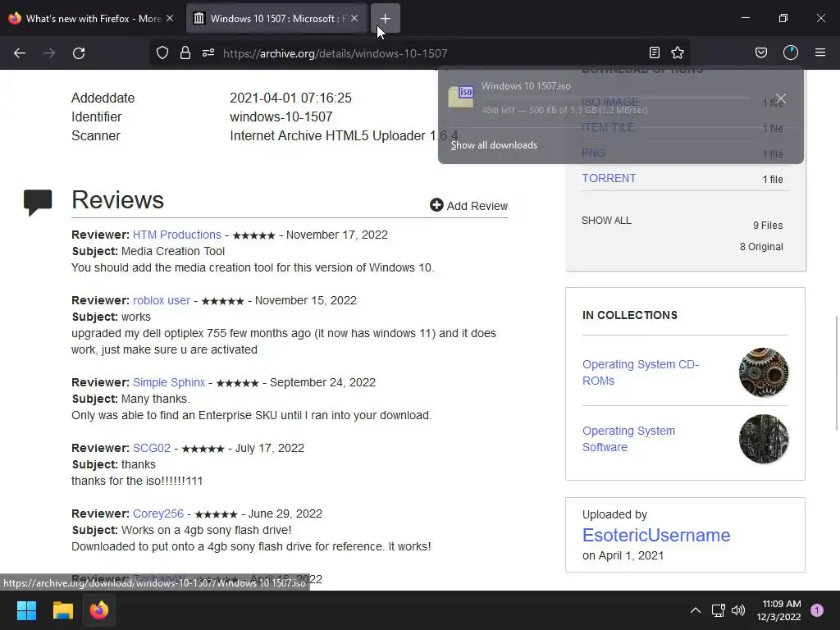Open roblox user reviewer profile
This screenshot has height=630, width=840.
(162, 300)
